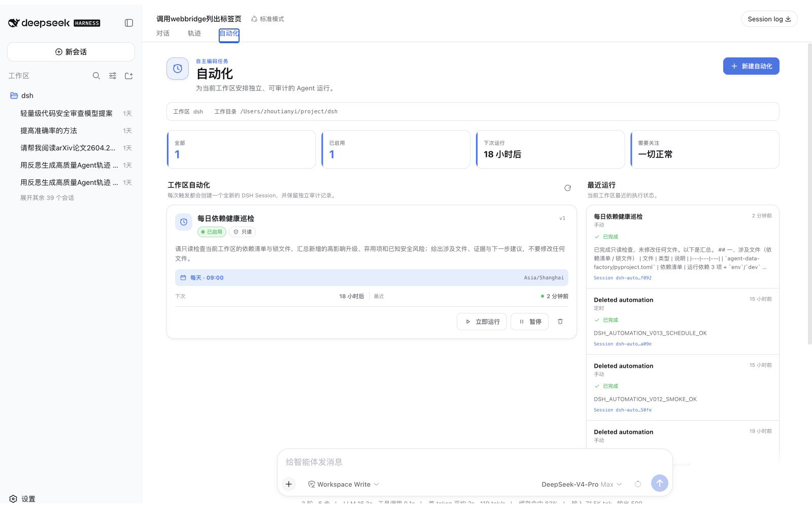Click the 下次运行 18 小时后 card
This screenshot has width=812, height=508.
(551, 149)
